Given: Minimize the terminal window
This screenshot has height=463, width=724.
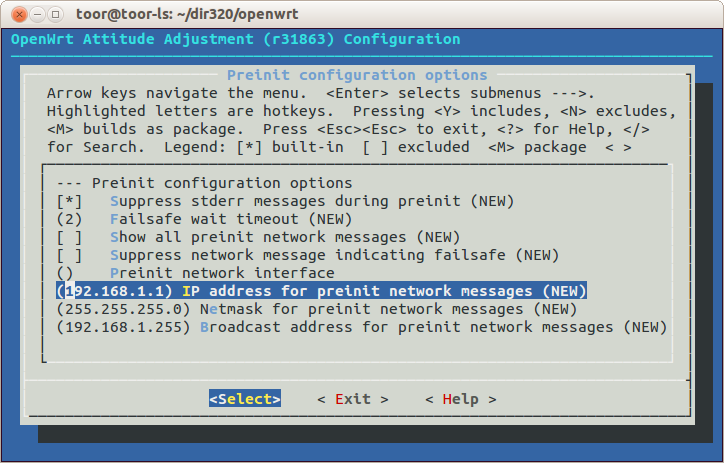Looking at the screenshot, I should (37, 15).
